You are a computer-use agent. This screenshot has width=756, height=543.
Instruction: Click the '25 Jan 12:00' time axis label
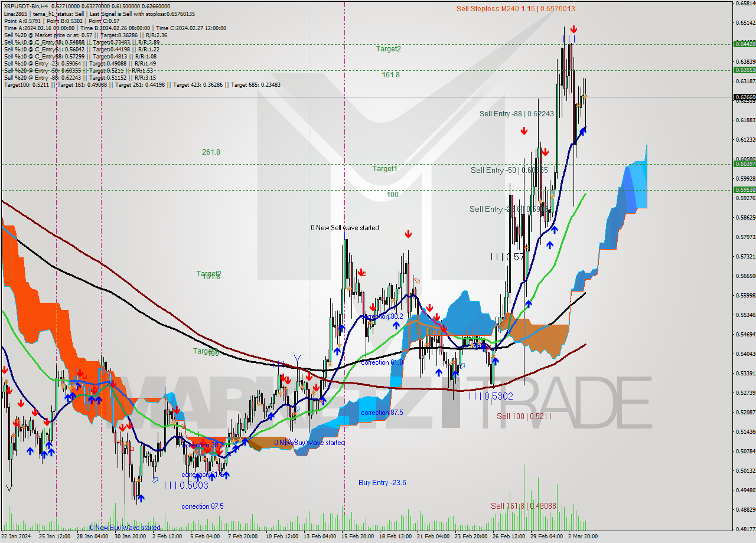(x=55, y=537)
